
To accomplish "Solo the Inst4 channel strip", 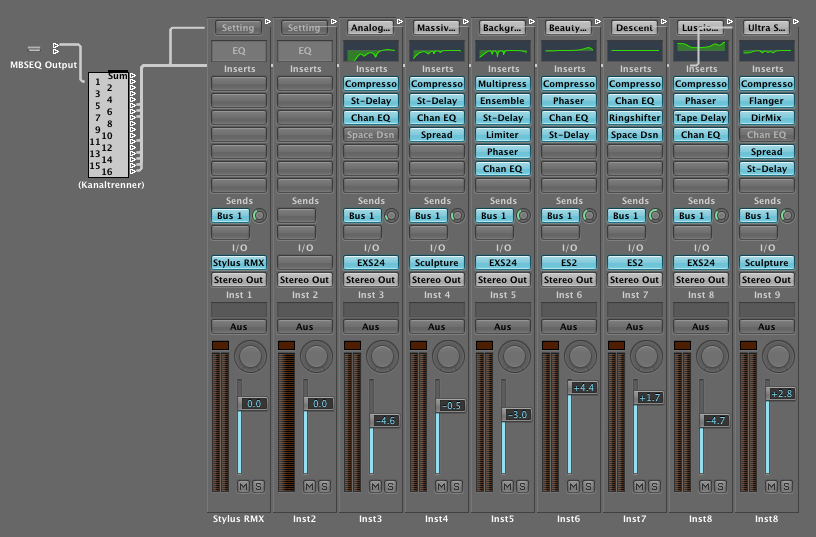I will (456, 486).
